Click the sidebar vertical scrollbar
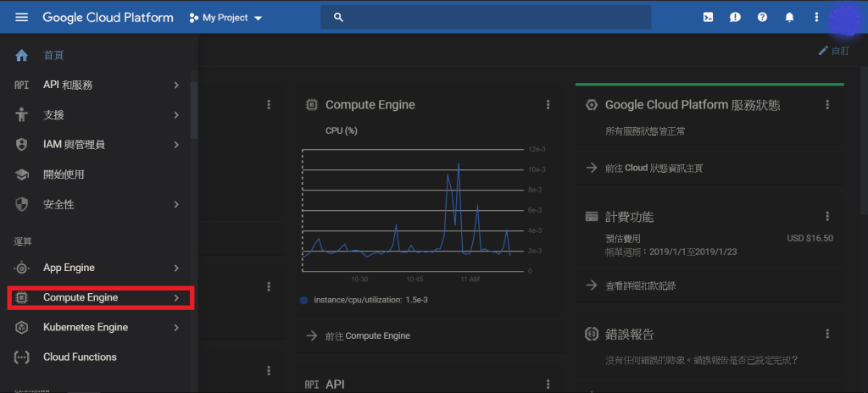Viewport: 868px width, 393px height. pyautogui.click(x=194, y=110)
